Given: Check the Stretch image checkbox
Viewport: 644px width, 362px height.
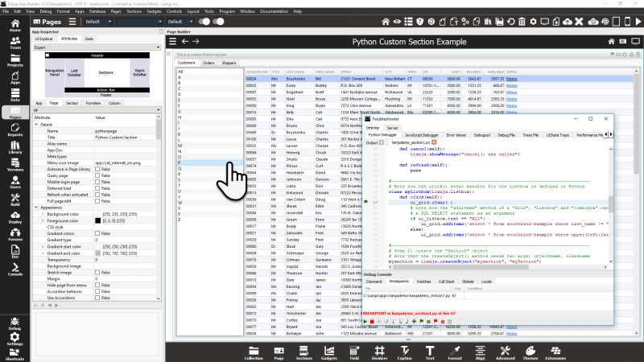Looking at the screenshot, I should 98,274.
